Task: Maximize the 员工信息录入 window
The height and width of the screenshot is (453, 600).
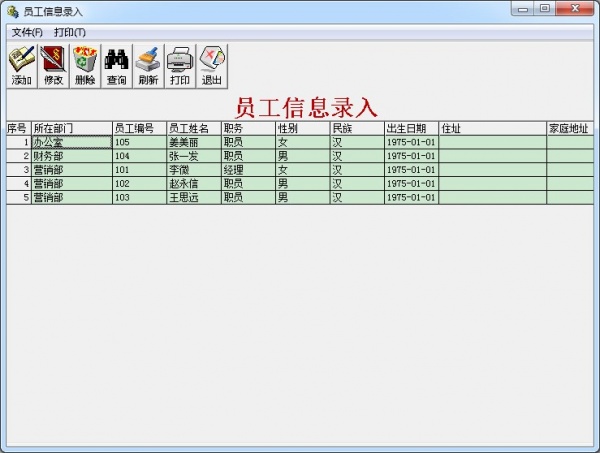Action: click(545, 9)
